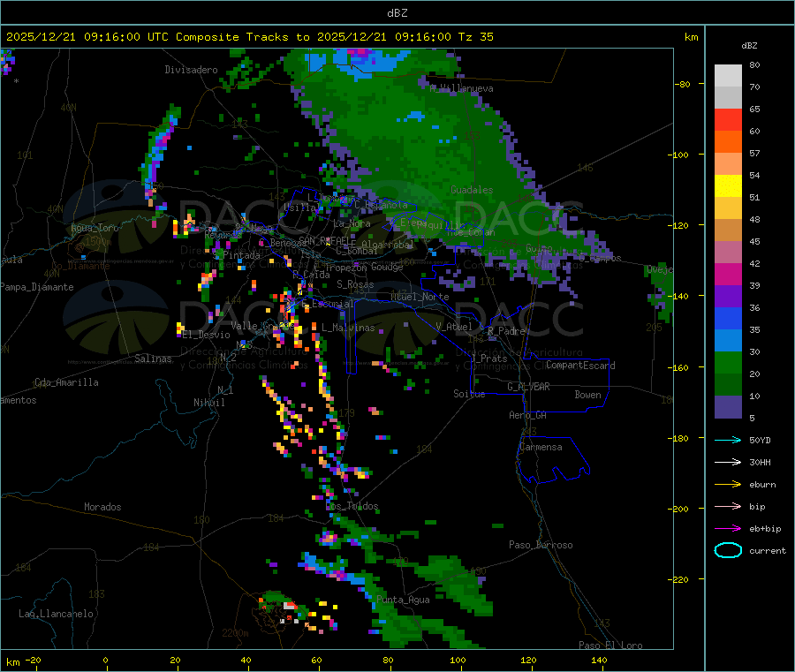This screenshot has width=795, height=672.
Task: Click the dBZ heading above the color scale
Action: coord(749,46)
